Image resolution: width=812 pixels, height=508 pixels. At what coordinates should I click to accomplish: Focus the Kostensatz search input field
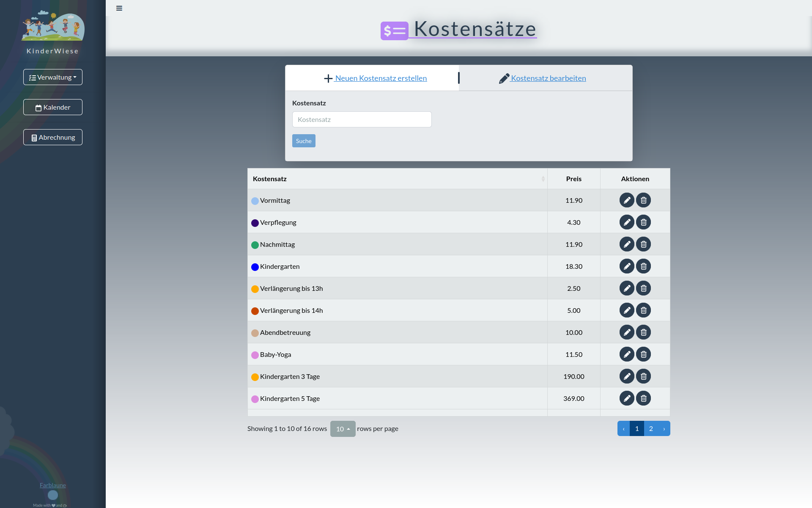click(362, 119)
